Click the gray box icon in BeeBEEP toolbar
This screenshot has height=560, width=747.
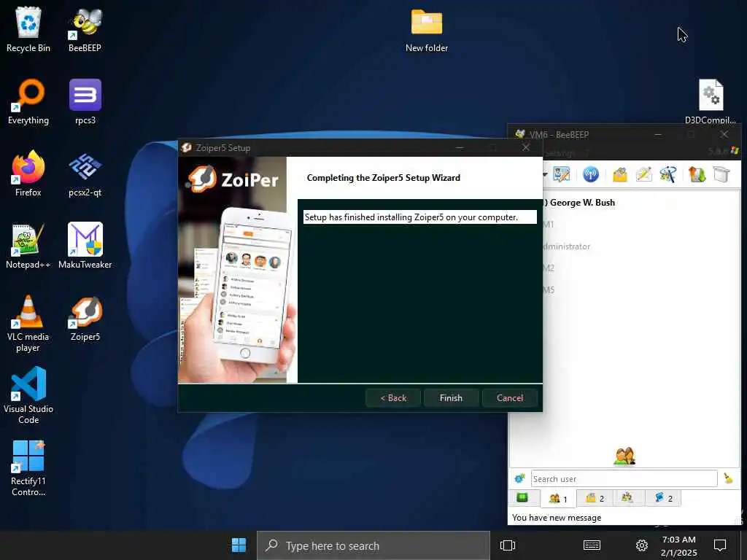[721, 174]
